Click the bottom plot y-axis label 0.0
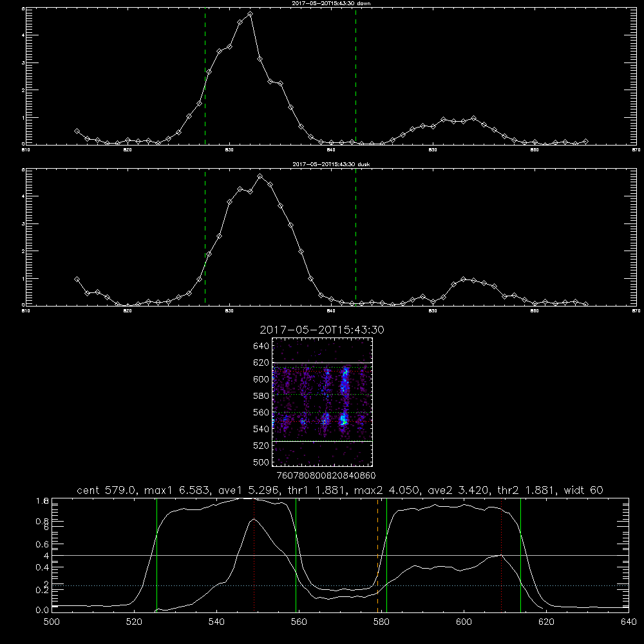This screenshot has width=644, height=644. click(42, 610)
